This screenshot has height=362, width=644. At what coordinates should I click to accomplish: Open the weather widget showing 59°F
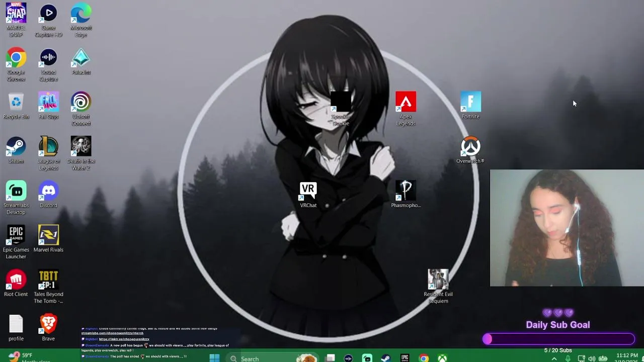28,357
